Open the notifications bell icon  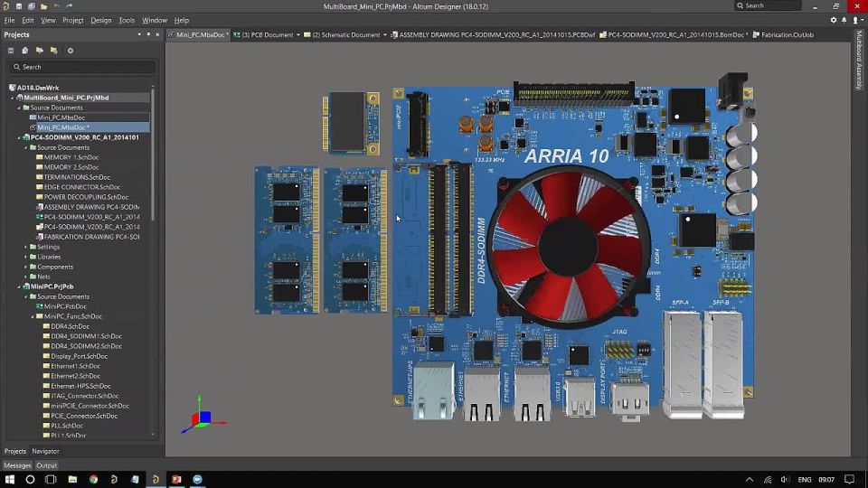[x=844, y=20]
